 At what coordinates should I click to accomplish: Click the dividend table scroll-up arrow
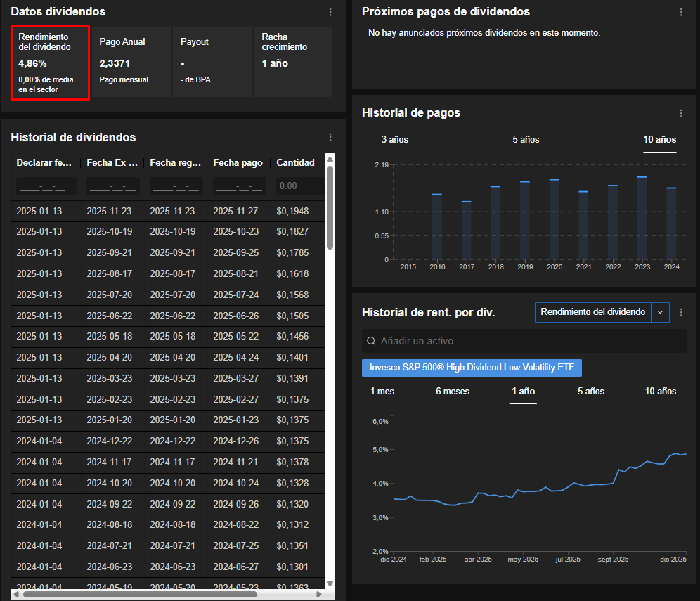[x=330, y=160]
